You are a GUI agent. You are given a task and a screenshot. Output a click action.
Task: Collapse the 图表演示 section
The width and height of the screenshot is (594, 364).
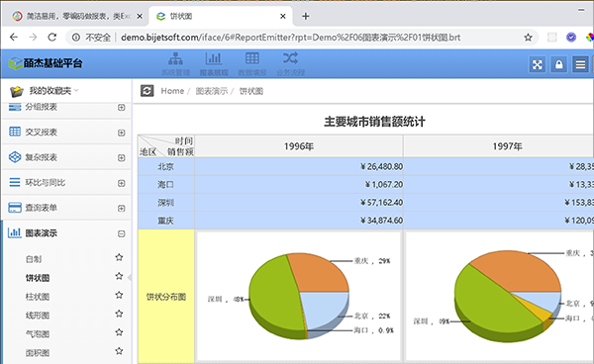pyautogui.click(x=121, y=233)
